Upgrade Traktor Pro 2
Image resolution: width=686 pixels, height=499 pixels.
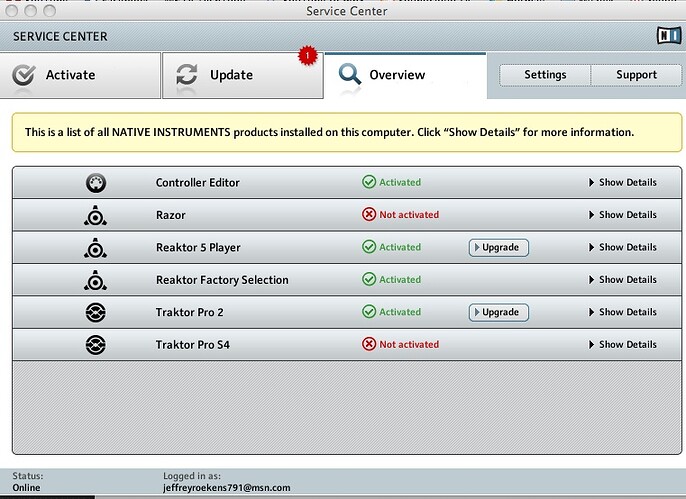click(499, 312)
